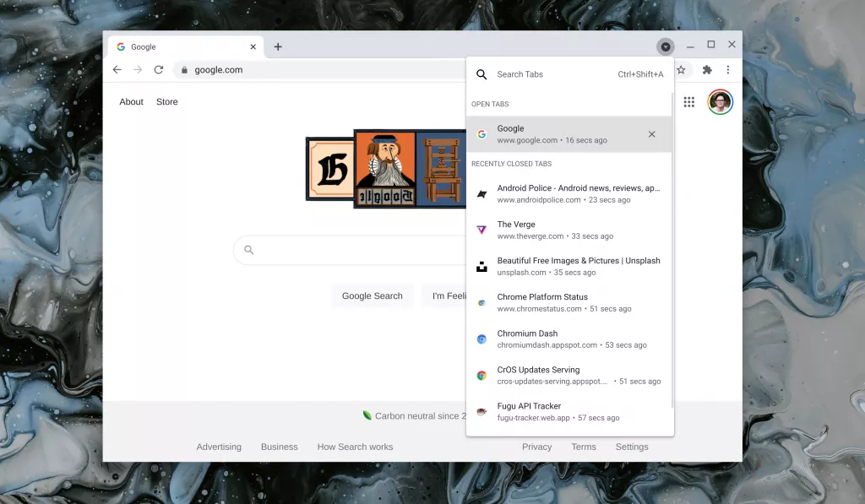Open a new tab with plus button
The height and width of the screenshot is (504, 865).
click(278, 47)
